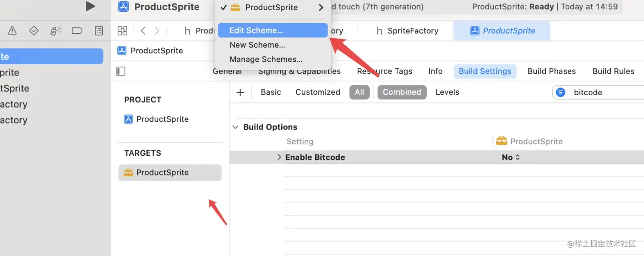
Task: Open the Debug navigator spray icon
Action: 55,30
